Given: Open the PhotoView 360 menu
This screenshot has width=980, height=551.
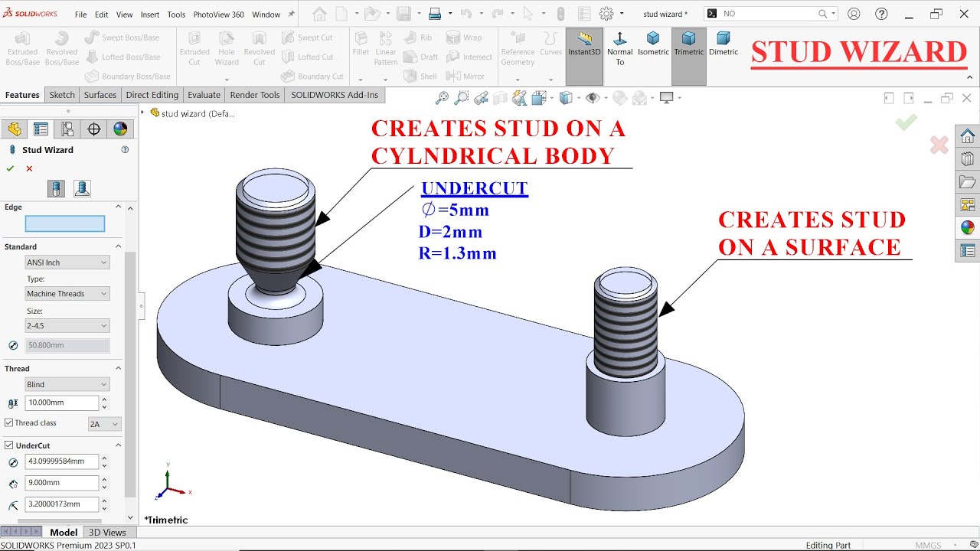Looking at the screenshot, I should point(218,15).
